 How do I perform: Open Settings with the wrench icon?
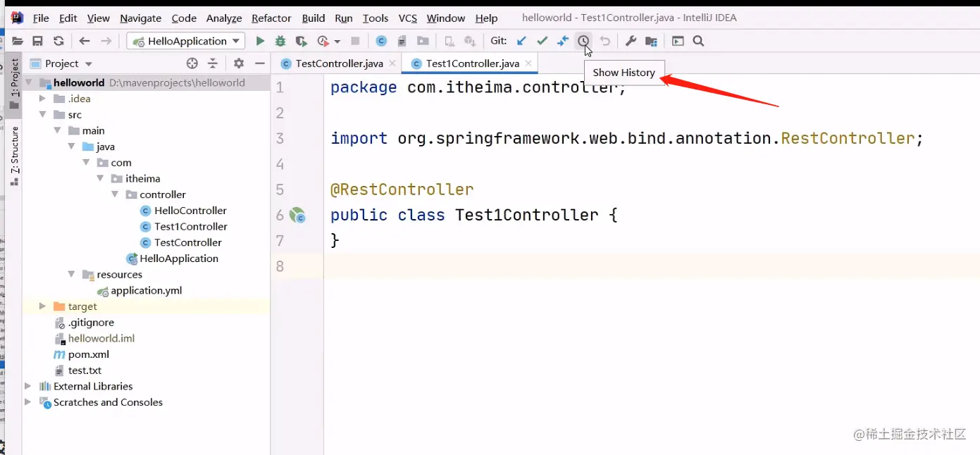coord(631,42)
